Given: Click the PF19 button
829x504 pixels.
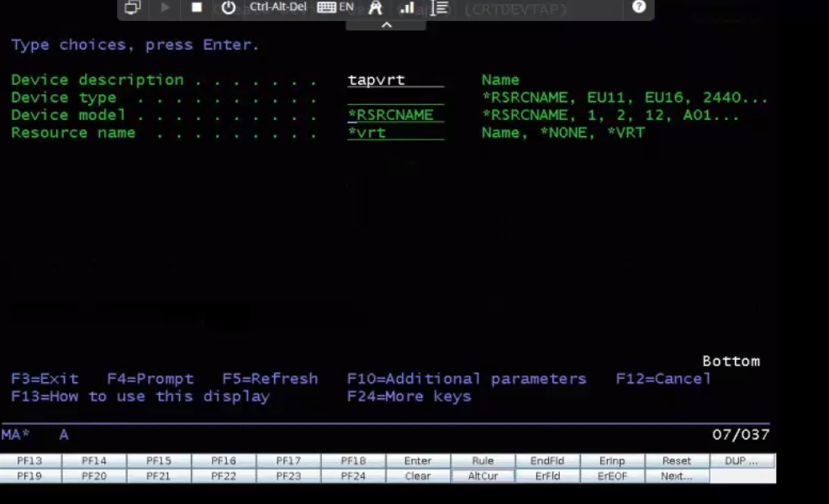Looking at the screenshot, I should click(x=29, y=476).
